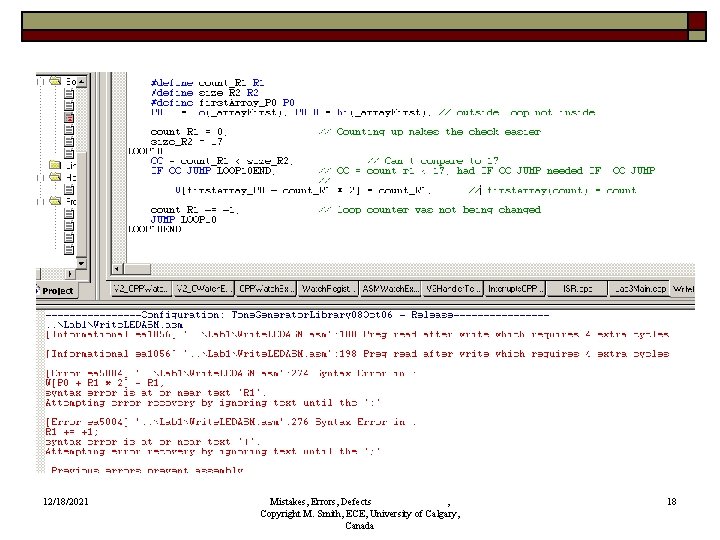This screenshot has height=540, width=720.
Task: Click the '..\Lab1\WriteLEDASM.asm' output line
Action: click(x=114, y=325)
